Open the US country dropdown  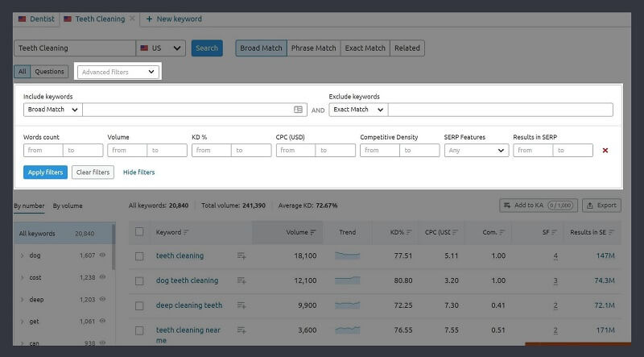[160, 48]
